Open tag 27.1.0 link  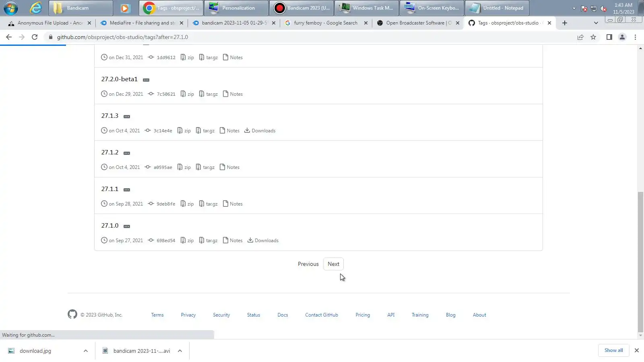point(110,226)
